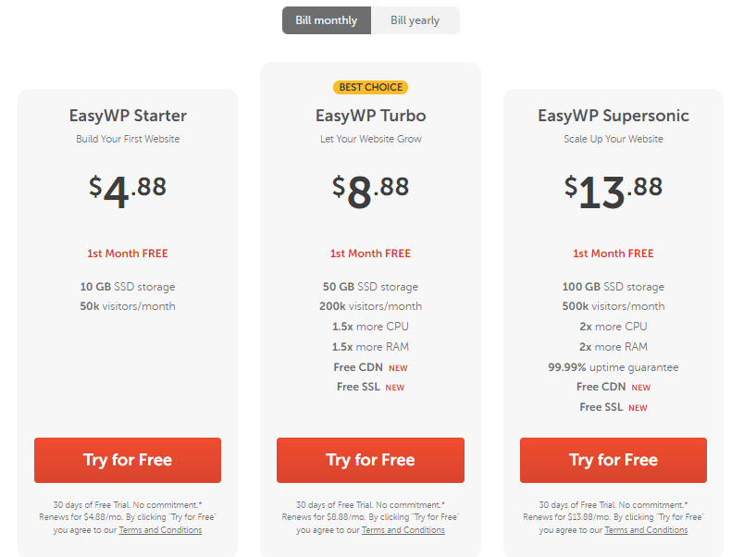
Task: Open Terms and Conditions under Supersonic plan
Action: [x=646, y=530]
